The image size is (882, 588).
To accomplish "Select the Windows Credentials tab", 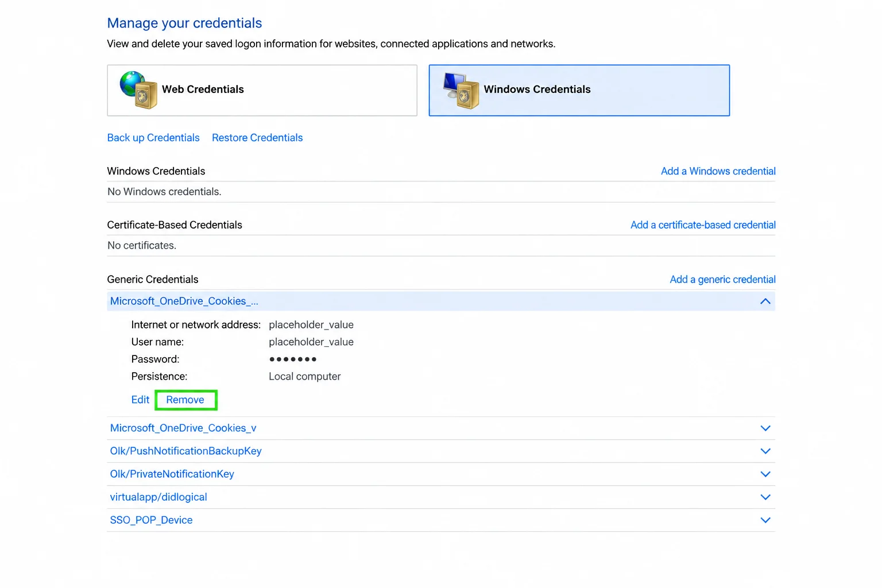I will pyautogui.click(x=579, y=90).
